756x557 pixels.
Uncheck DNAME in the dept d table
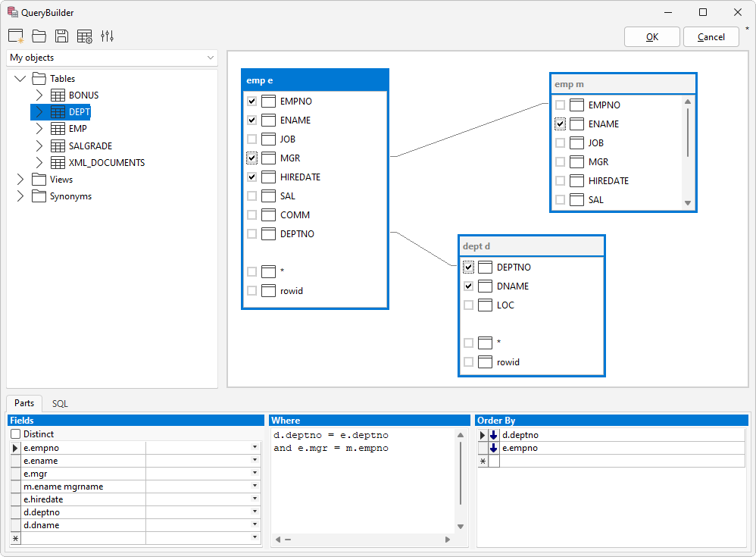[468, 286]
